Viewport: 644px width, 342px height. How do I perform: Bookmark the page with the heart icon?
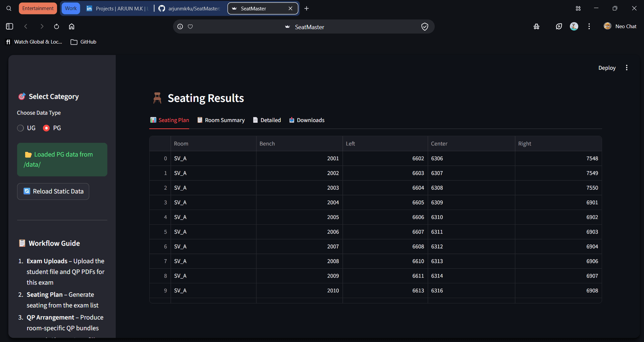[190, 26]
